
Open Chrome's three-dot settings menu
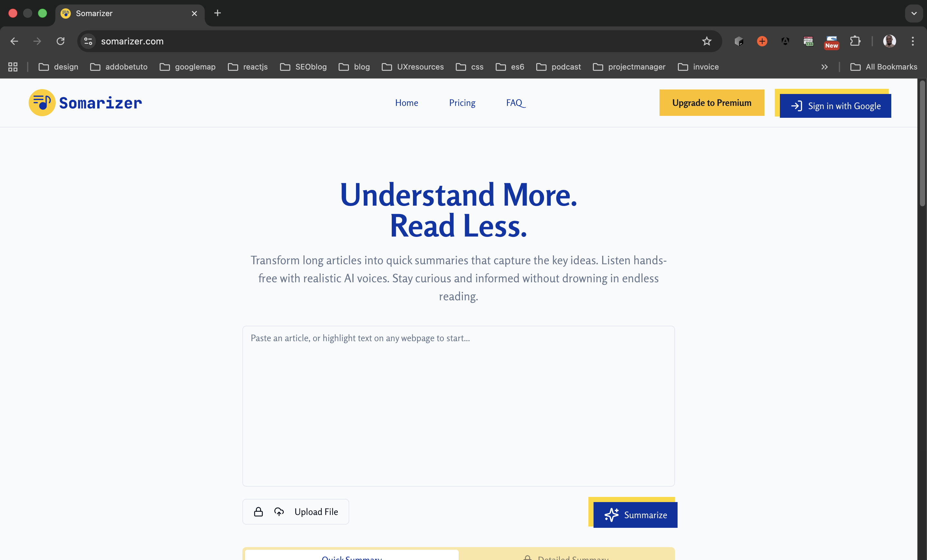click(913, 42)
